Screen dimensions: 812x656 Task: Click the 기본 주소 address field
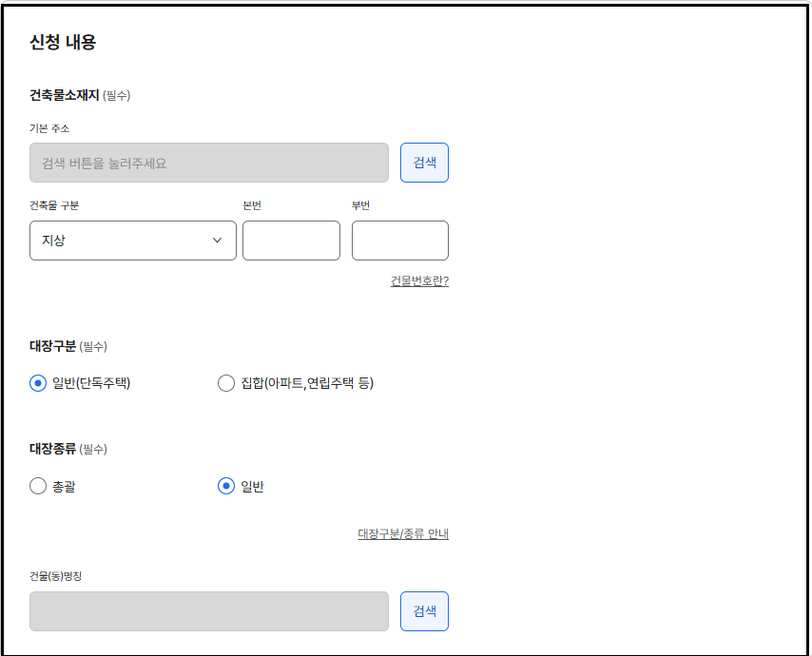[x=208, y=163]
